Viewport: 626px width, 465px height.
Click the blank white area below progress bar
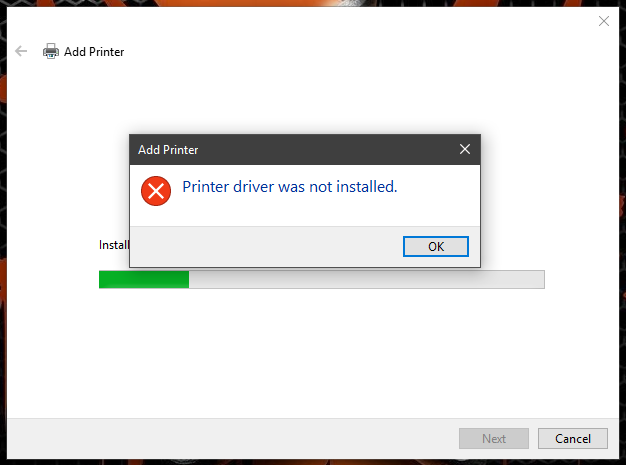(x=313, y=351)
